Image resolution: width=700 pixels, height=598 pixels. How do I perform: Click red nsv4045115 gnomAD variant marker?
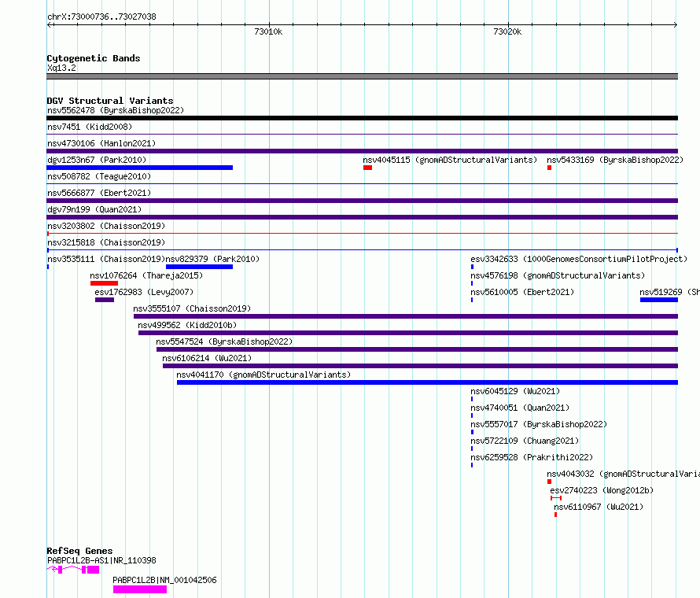pyautogui.click(x=367, y=168)
